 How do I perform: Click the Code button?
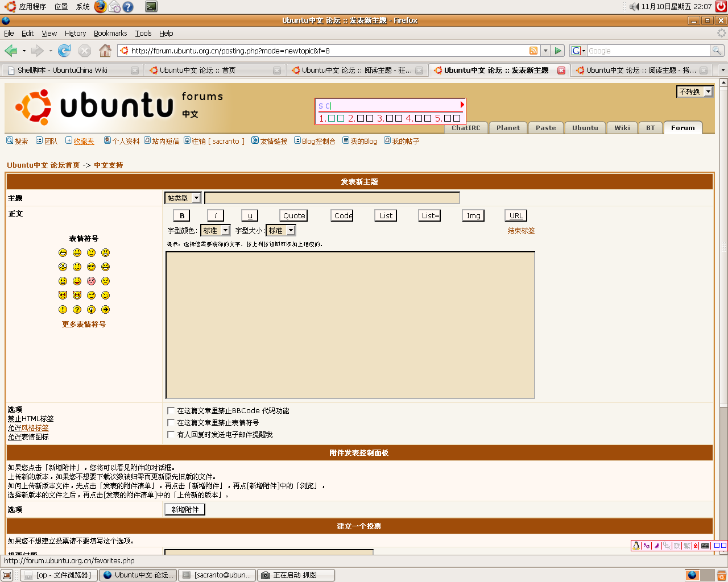coord(343,215)
